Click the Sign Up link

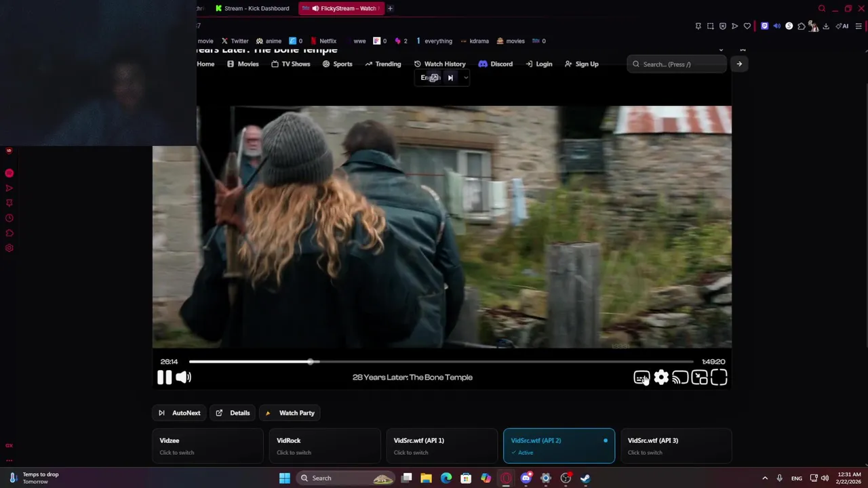tap(581, 64)
